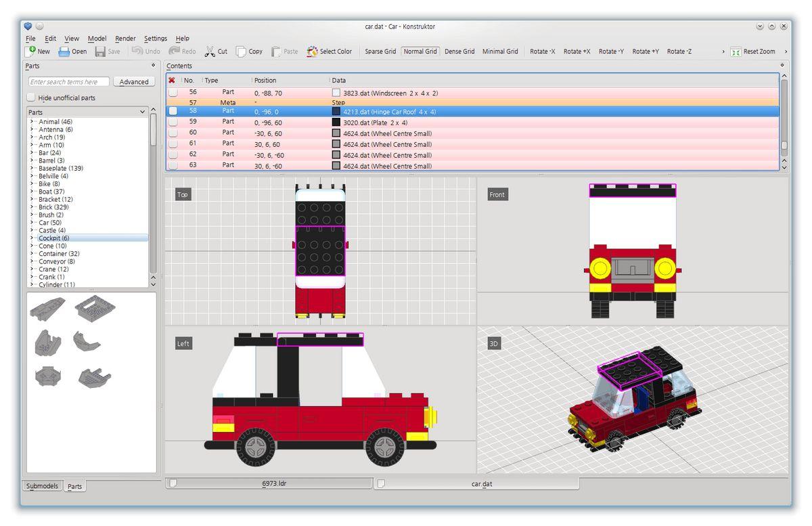This screenshot has width=812, height=526.
Task: Click the Konstruktor app icon in title bar
Action: click(x=28, y=26)
